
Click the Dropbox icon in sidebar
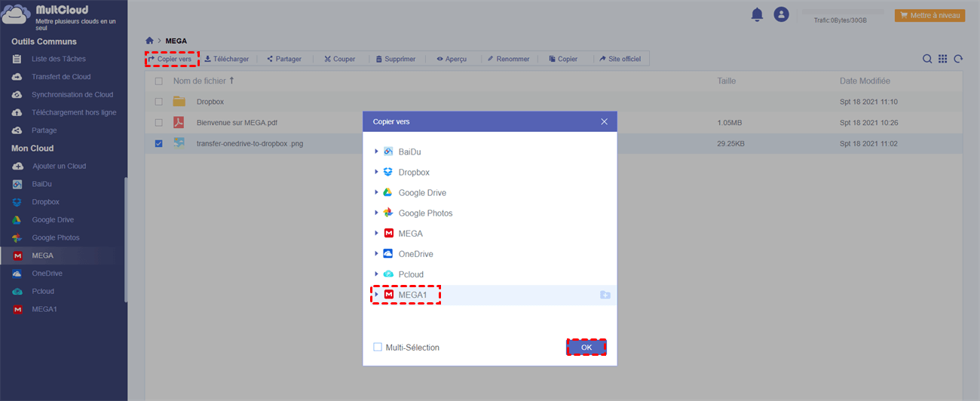17,202
